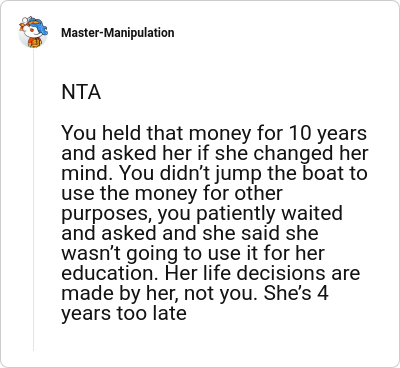400x368 pixels.
Task: Click the blue hair of the avatar
Action: pyautogui.click(x=38, y=26)
